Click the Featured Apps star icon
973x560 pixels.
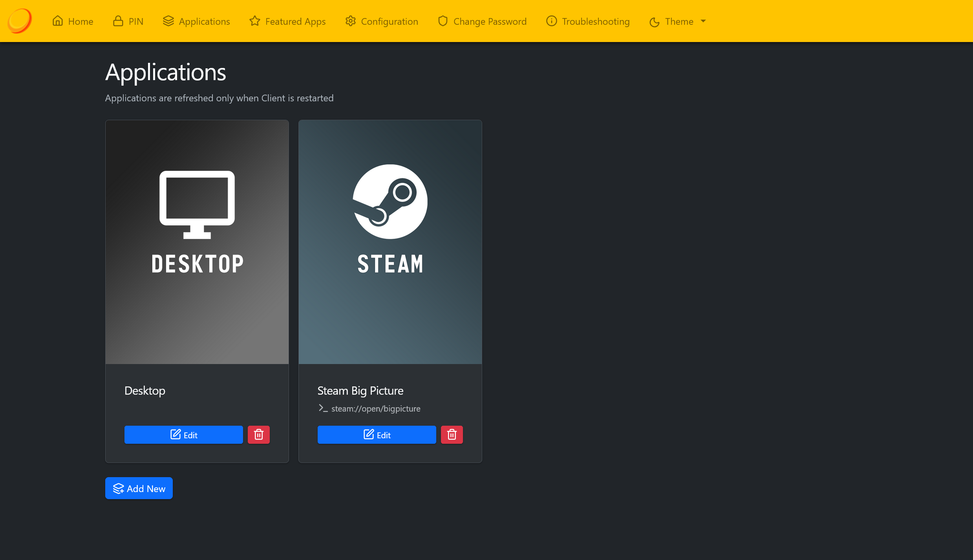(x=255, y=21)
